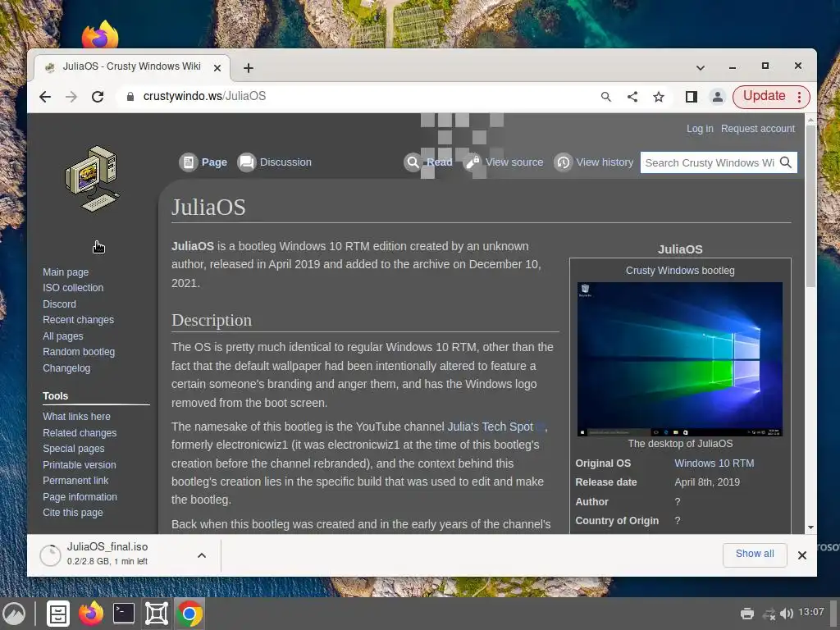Click the padlock site info icon
840x630 pixels.
pos(130,97)
